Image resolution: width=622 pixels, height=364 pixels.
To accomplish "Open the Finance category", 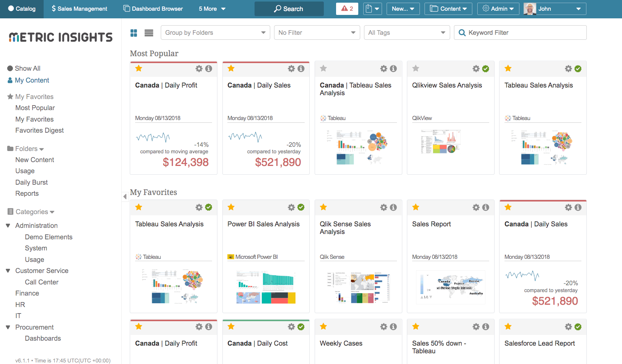I will coord(27,293).
